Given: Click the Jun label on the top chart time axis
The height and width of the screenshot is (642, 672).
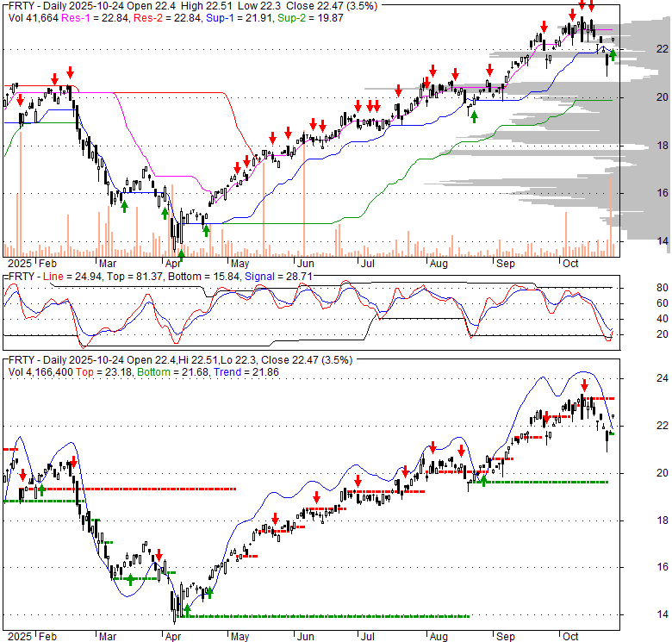Looking at the screenshot, I should [x=306, y=263].
